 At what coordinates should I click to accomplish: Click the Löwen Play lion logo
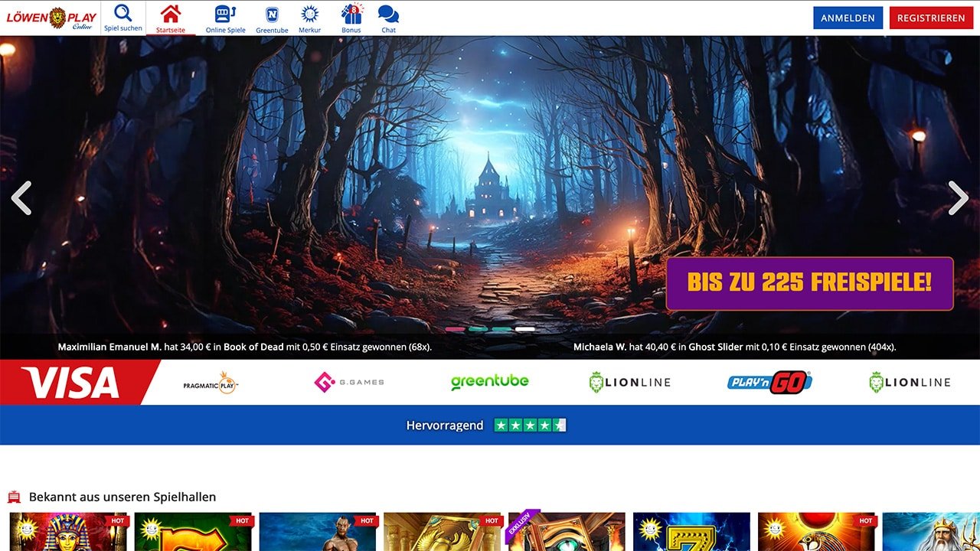point(51,17)
